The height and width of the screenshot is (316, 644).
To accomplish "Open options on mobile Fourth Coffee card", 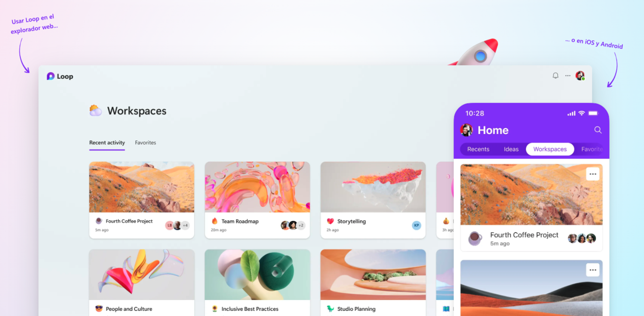I will point(593,174).
